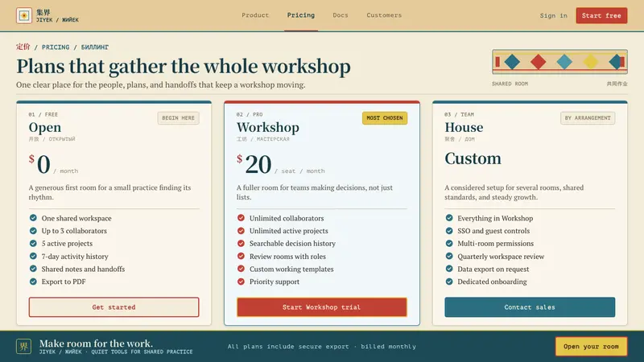The image size is (644, 362).
Task: Click check icon beside Everything in Workshop
Action: (x=449, y=218)
